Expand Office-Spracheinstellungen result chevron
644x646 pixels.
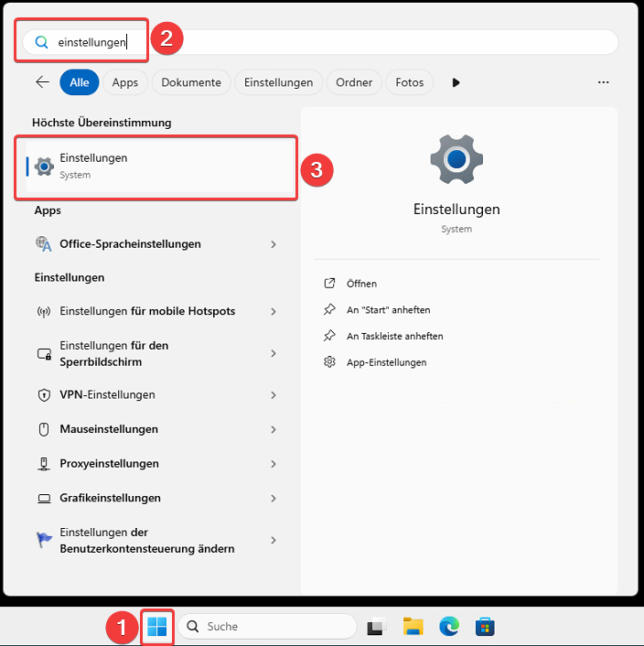274,244
